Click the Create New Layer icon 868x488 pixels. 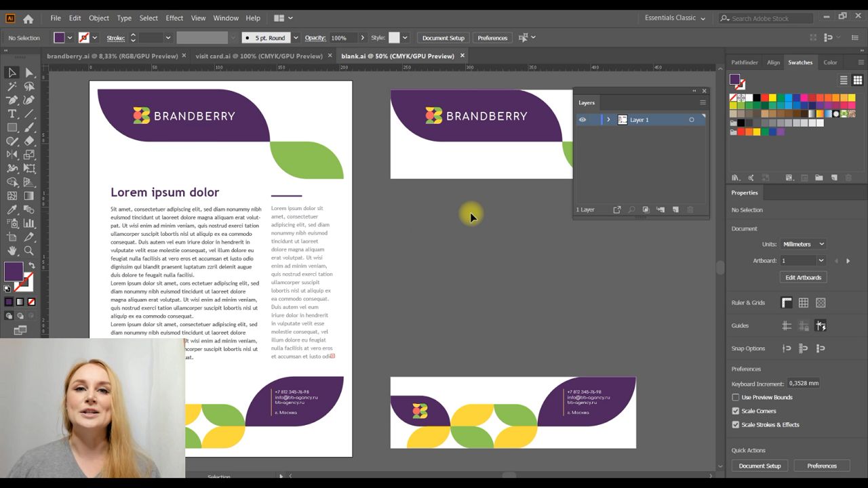pos(675,210)
